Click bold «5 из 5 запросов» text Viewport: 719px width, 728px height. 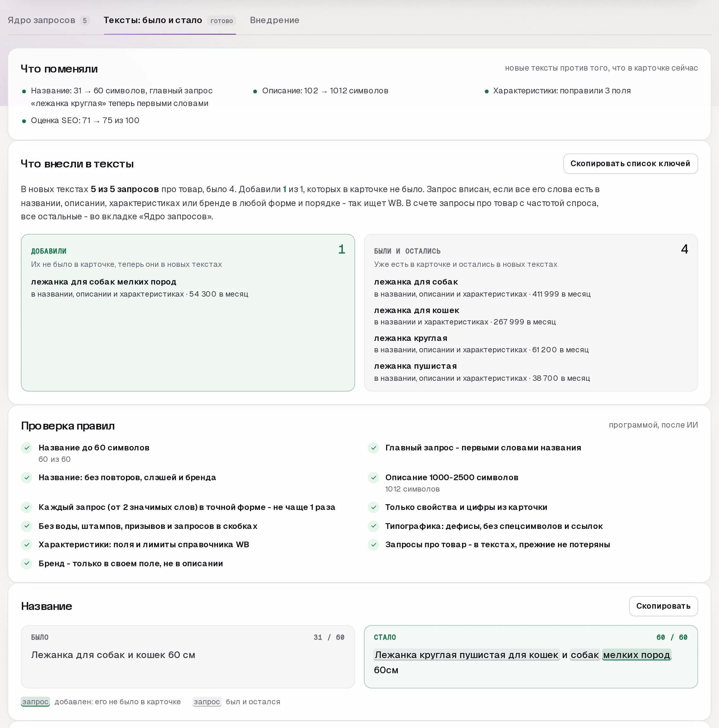point(125,189)
